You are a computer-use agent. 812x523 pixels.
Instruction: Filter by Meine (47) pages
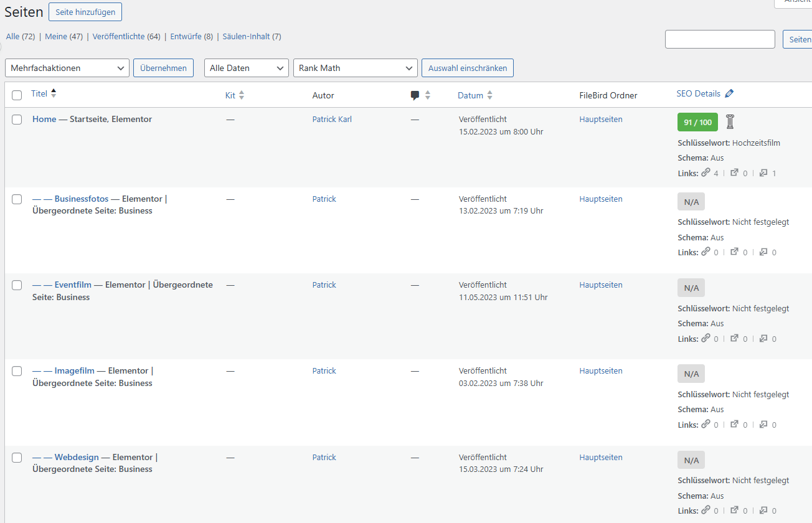(64, 37)
